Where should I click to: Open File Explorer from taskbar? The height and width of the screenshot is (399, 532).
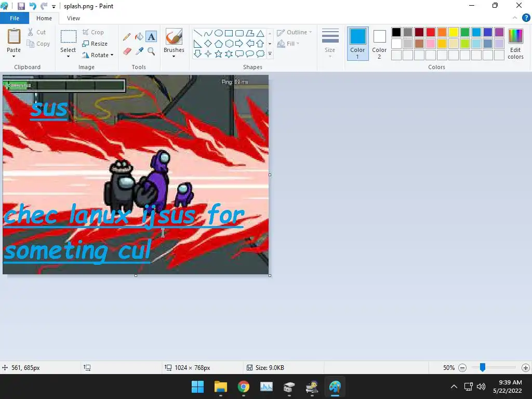click(220, 387)
